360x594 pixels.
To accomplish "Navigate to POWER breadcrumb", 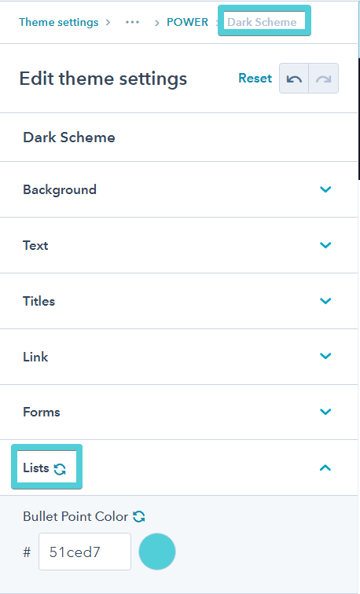I will 188,22.
